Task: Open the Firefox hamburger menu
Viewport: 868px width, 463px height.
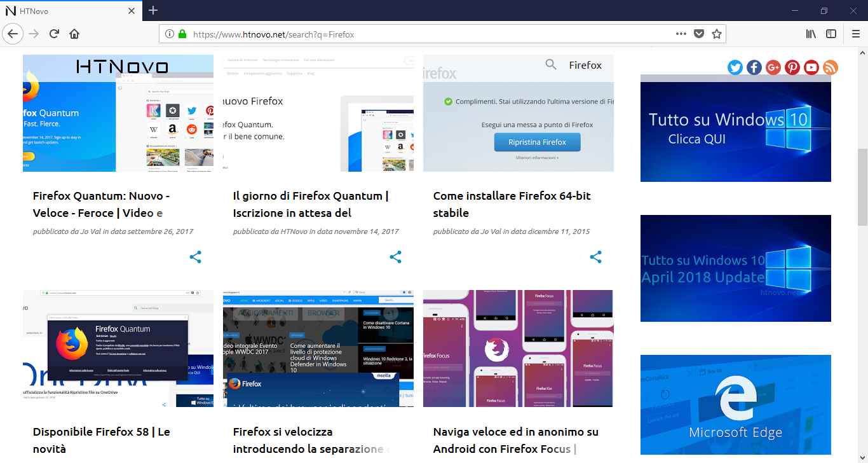Action: click(855, 34)
